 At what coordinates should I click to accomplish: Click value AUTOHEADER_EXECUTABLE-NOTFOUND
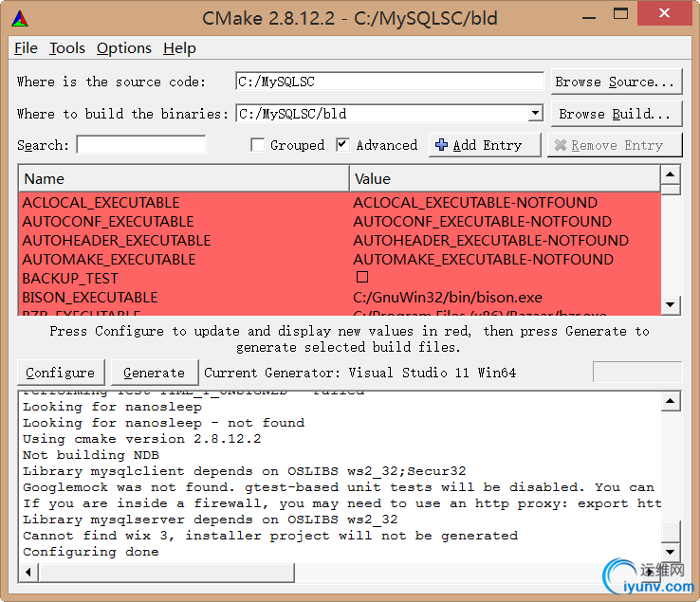(490, 241)
